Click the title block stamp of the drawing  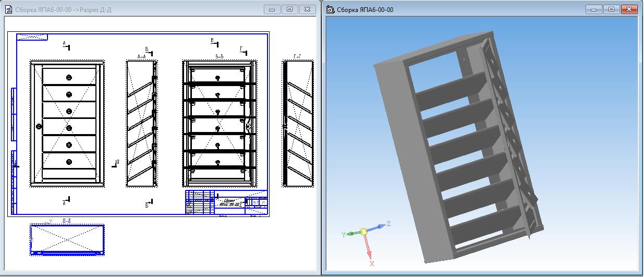pyautogui.click(x=226, y=202)
